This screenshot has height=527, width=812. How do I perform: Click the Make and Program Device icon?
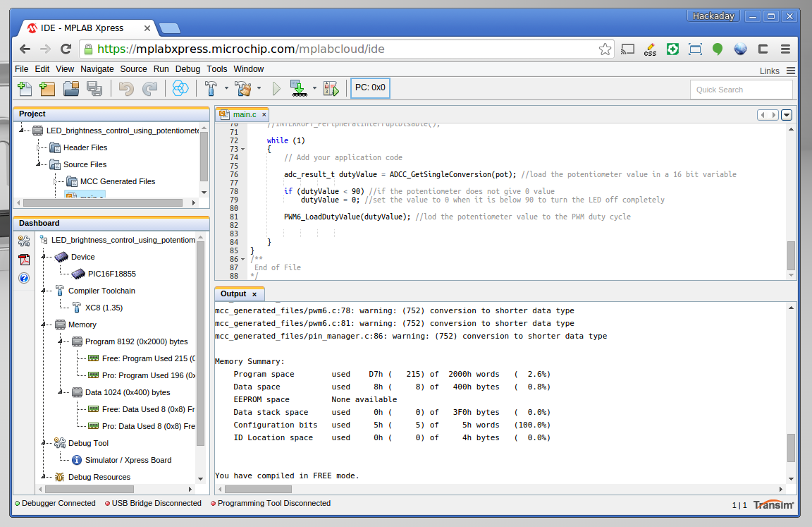coord(298,88)
